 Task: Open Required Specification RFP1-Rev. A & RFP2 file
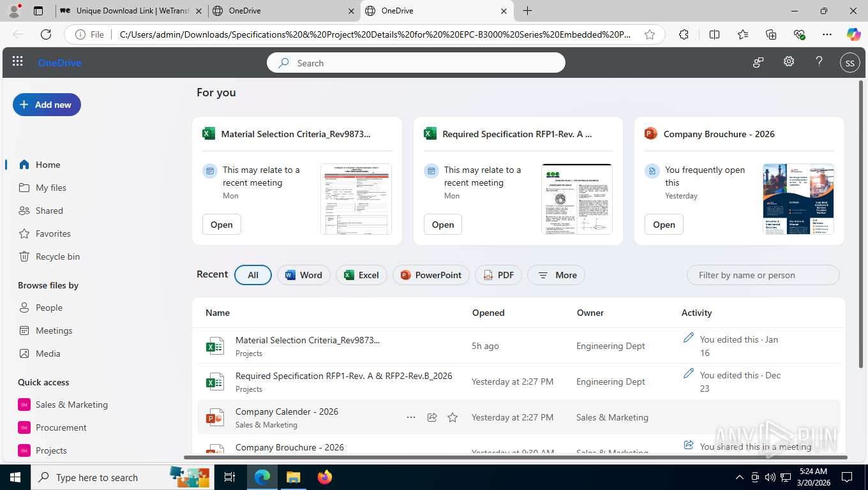(x=344, y=376)
